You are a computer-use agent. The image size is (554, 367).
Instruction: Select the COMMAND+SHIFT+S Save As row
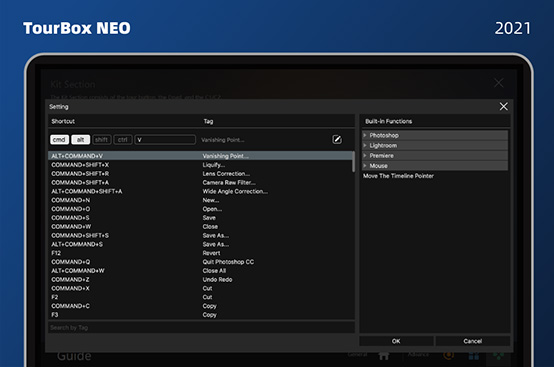(200, 235)
